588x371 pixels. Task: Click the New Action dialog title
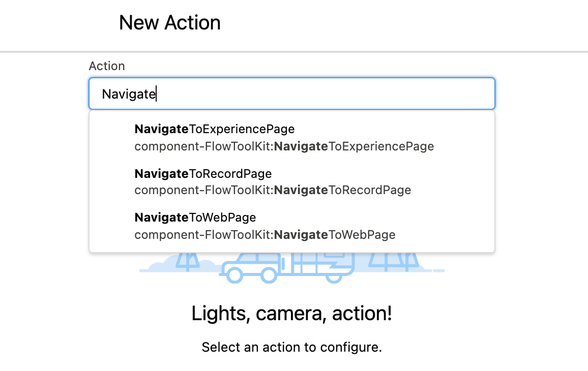[169, 23]
